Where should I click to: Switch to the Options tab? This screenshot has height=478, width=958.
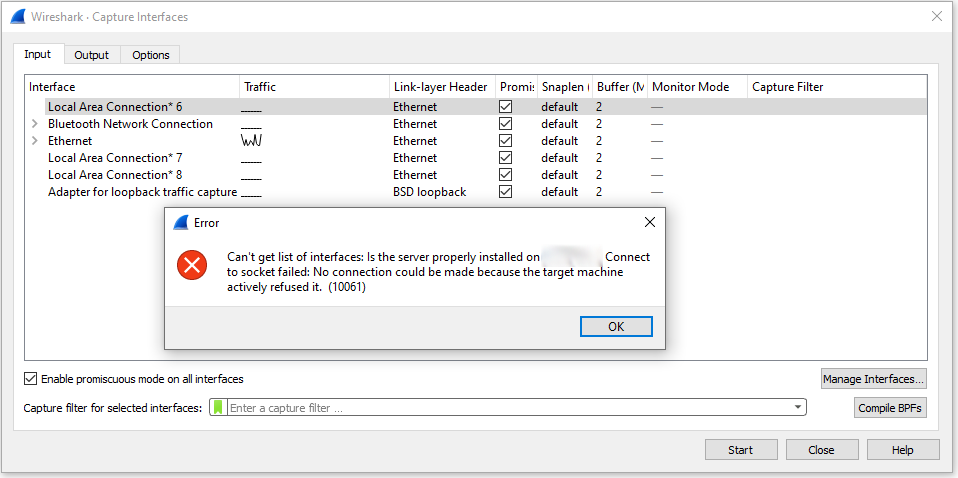pyautogui.click(x=151, y=55)
